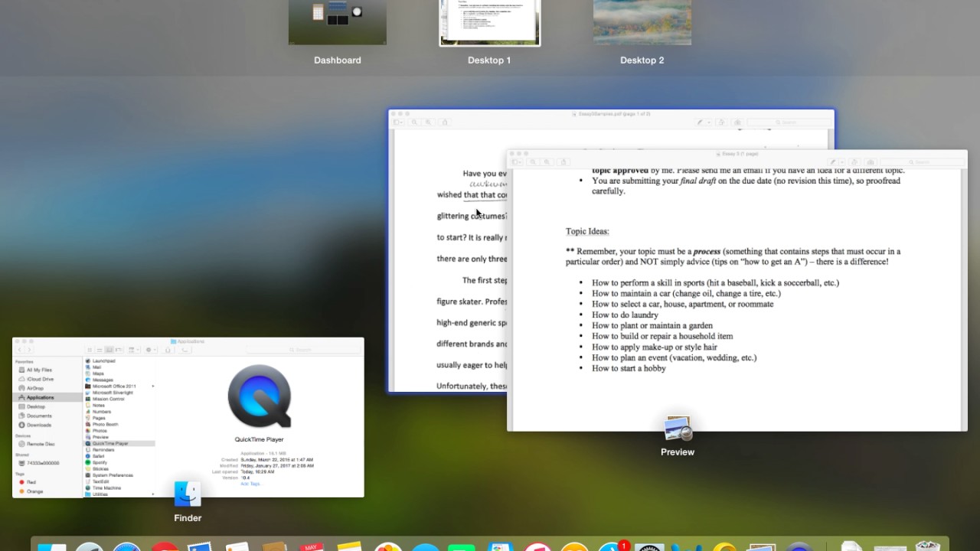Screen dimensions: 980x551
Task: Click "How to plant or maintain a garden"
Action: click(652, 325)
